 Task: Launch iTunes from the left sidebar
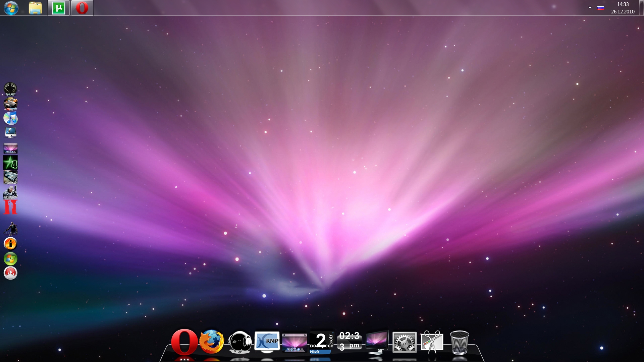click(10, 118)
